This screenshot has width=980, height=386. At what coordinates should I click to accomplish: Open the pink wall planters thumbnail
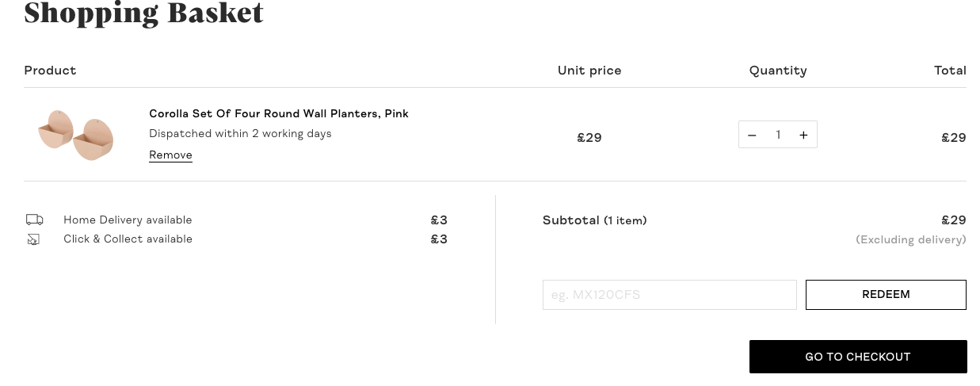coord(76,136)
